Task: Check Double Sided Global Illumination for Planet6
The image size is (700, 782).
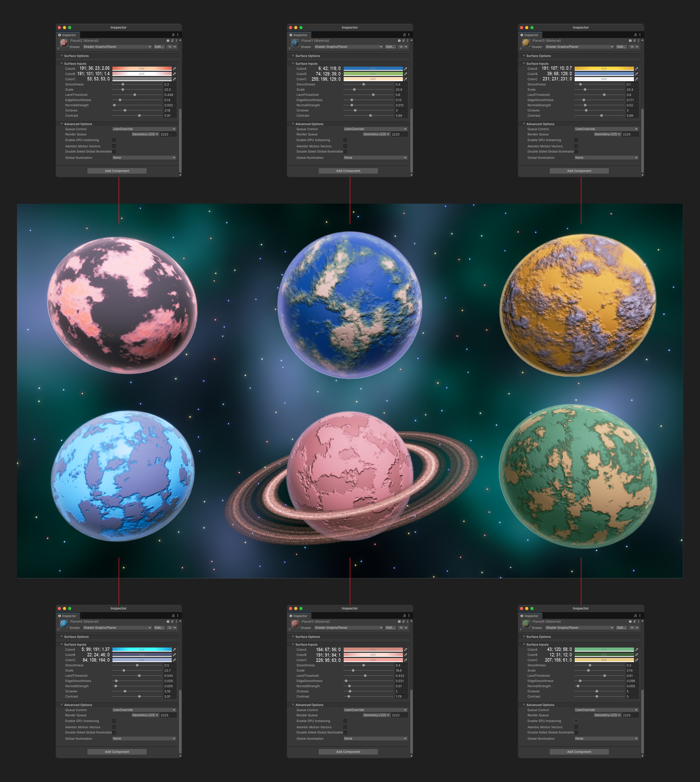Action: (x=576, y=732)
